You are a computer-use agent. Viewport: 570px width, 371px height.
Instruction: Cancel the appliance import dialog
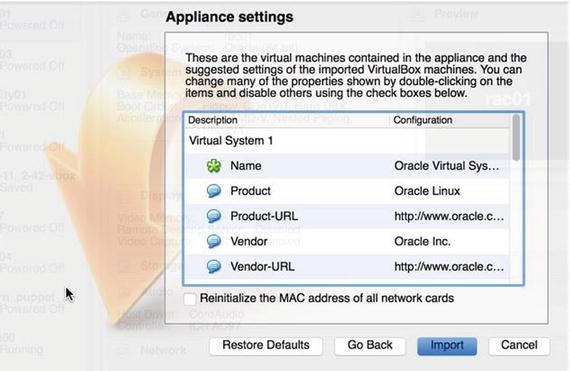[x=519, y=345]
